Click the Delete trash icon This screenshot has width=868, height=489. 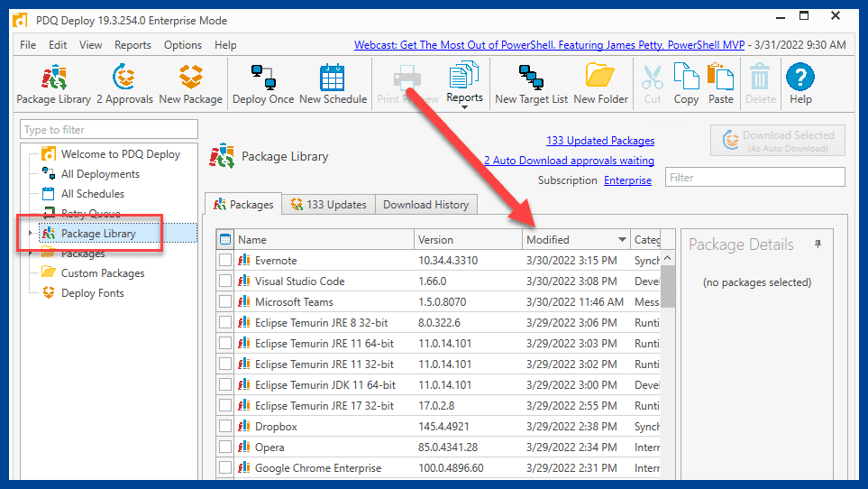(760, 77)
